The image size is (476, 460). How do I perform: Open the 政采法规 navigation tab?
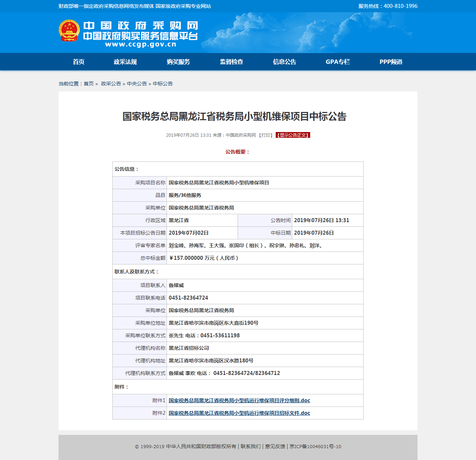[x=125, y=62]
